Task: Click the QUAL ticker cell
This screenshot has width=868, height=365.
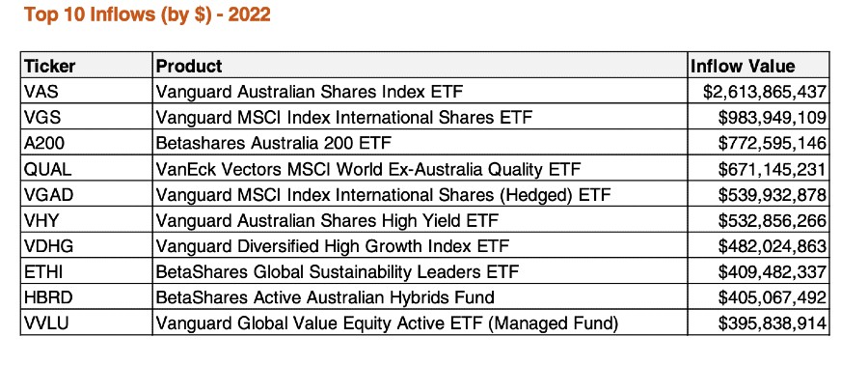Action: pyautogui.click(x=87, y=168)
